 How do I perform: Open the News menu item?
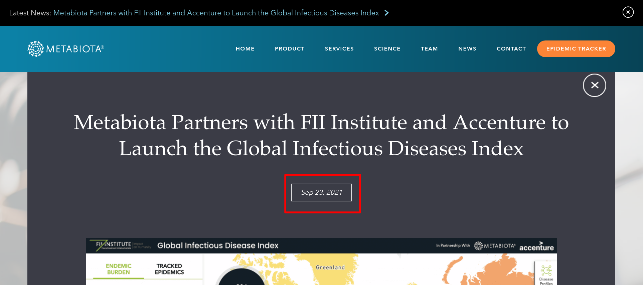[x=467, y=49]
